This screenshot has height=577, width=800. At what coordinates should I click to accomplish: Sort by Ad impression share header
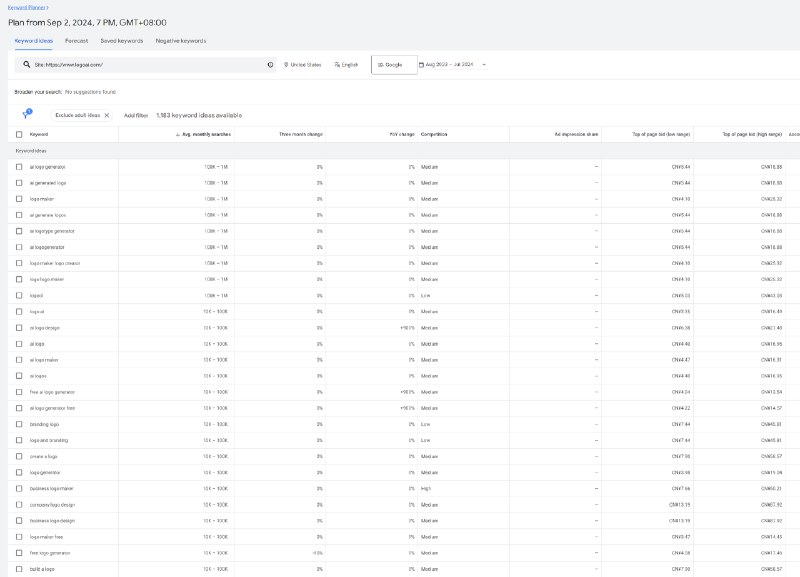coord(577,134)
